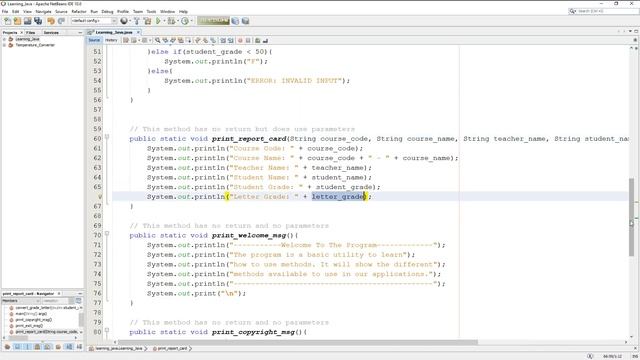
Task: Click the Save All toolbar icon
Action: (x=38, y=21)
